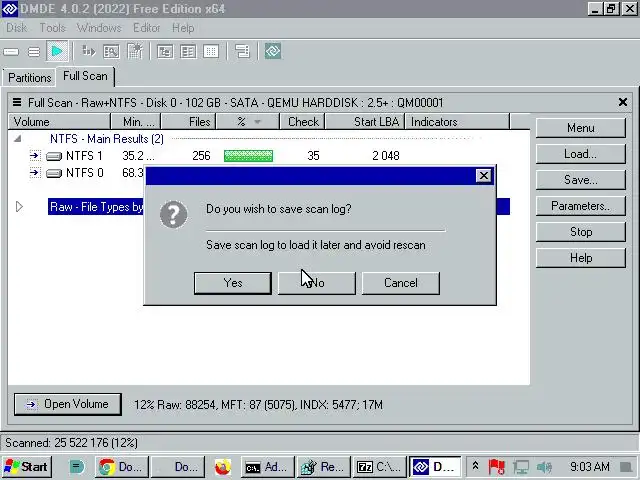This screenshot has width=640, height=480.
Task: Open the Windows menu
Action: [x=99, y=28]
